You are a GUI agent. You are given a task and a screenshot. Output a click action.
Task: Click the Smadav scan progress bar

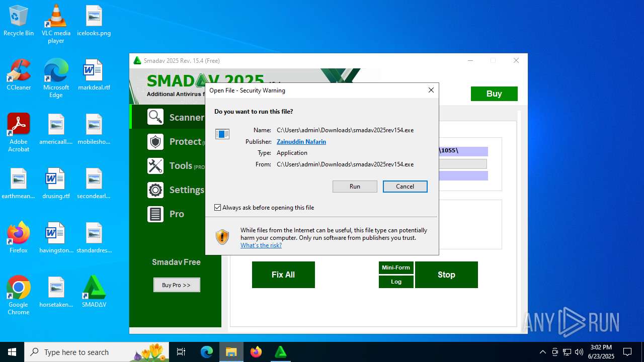463,164
